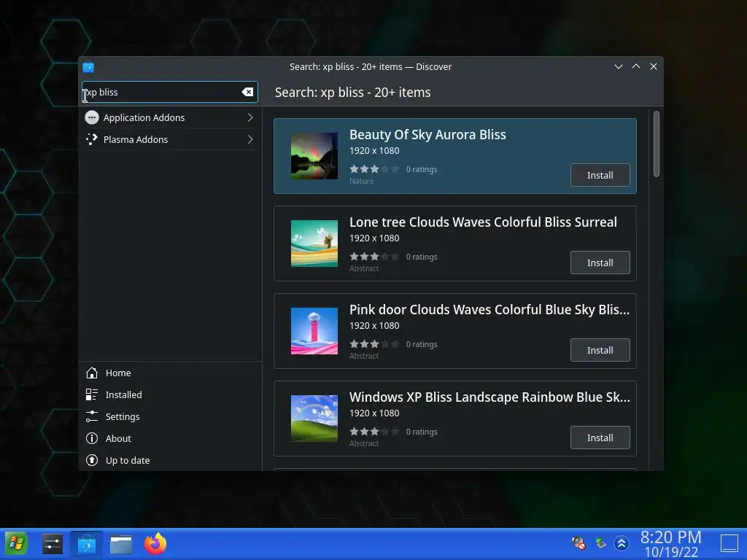Select Windows XP Bliss Landscape title
The width and height of the screenshot is (747, 560).
click(x=489, y=397)
